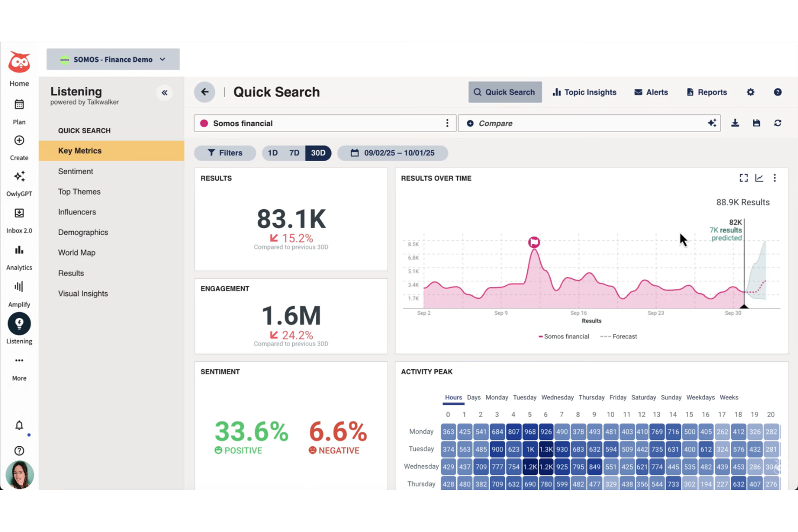Screen dimensions: 798x532
Task: Switch to the Topic Insights tab
Action: [584, 92]
